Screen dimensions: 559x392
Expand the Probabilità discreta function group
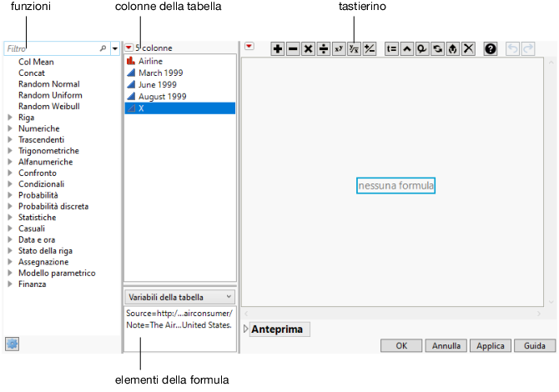point(10,206)
